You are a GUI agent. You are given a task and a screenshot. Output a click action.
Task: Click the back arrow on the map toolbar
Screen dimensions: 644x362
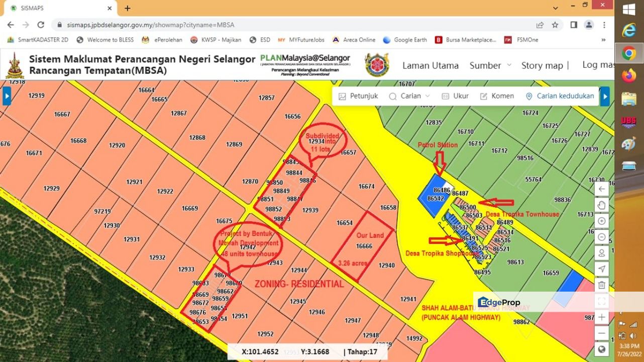[602, 189]
